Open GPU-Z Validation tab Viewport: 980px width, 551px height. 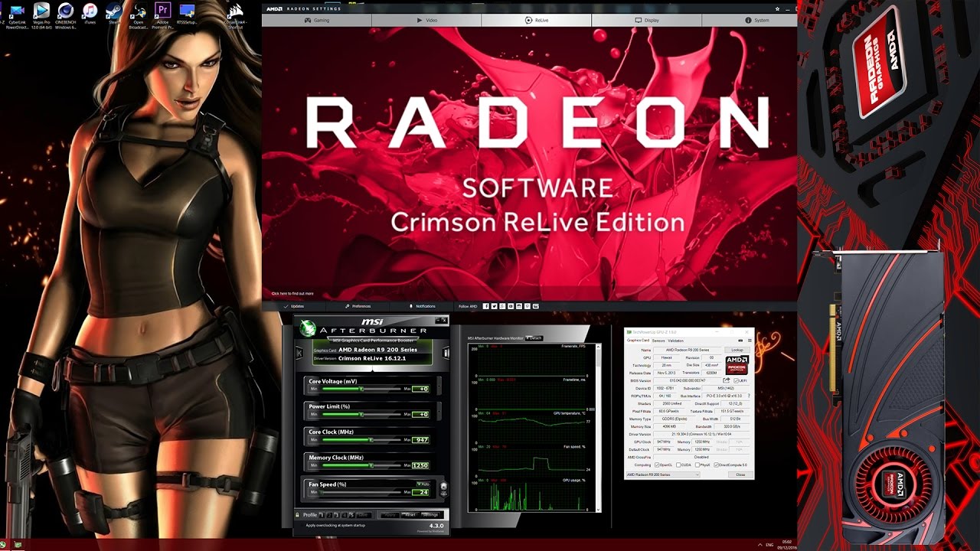[675, 341]
